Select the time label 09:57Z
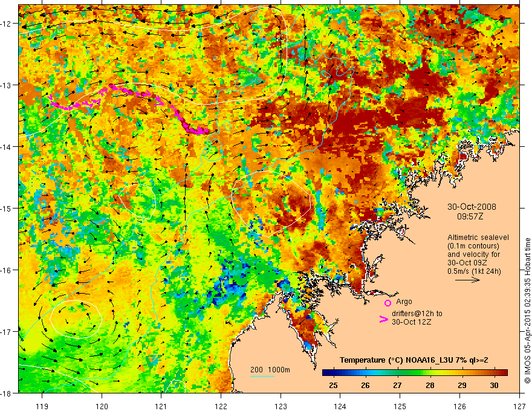The width and height of the screenshot is (532, 411). (470, 216)
